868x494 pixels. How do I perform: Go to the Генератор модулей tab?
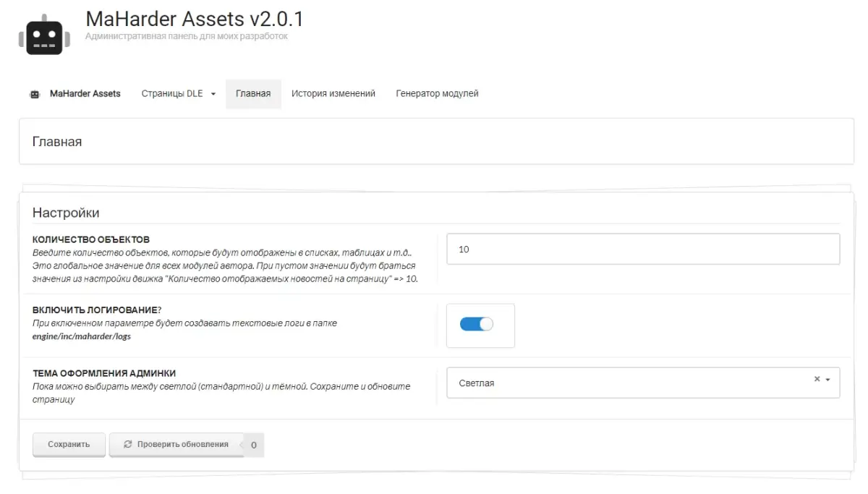(437, 94)
